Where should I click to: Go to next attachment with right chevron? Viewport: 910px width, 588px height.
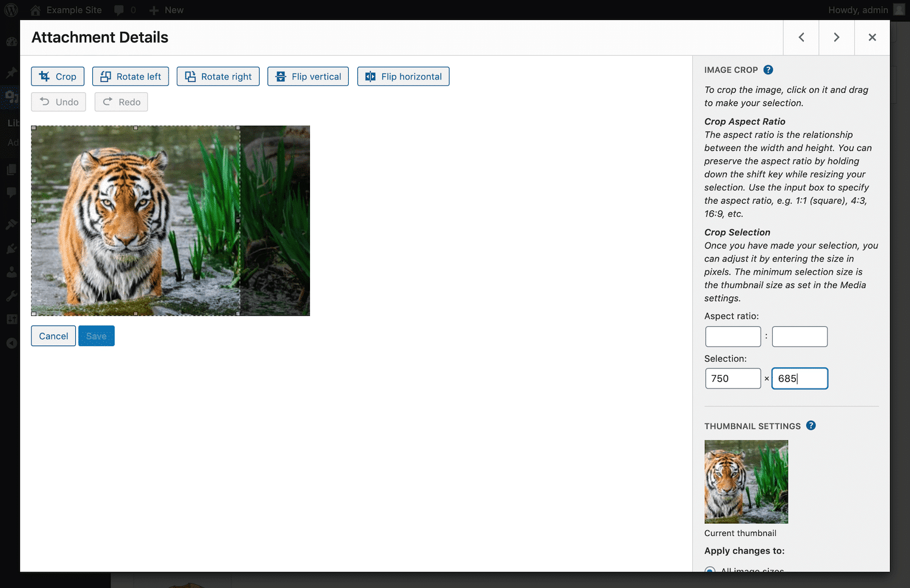tap(836, 37)
